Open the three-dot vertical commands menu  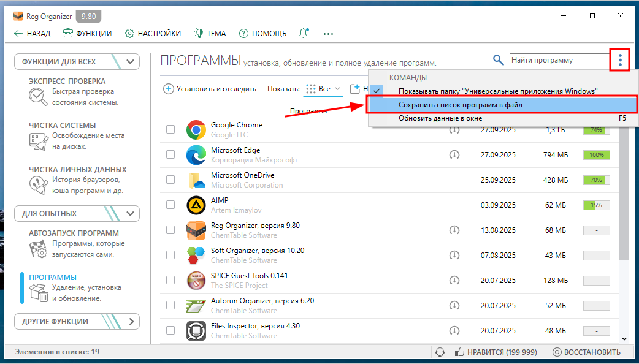pyautogui.click(x=620, y=60)
